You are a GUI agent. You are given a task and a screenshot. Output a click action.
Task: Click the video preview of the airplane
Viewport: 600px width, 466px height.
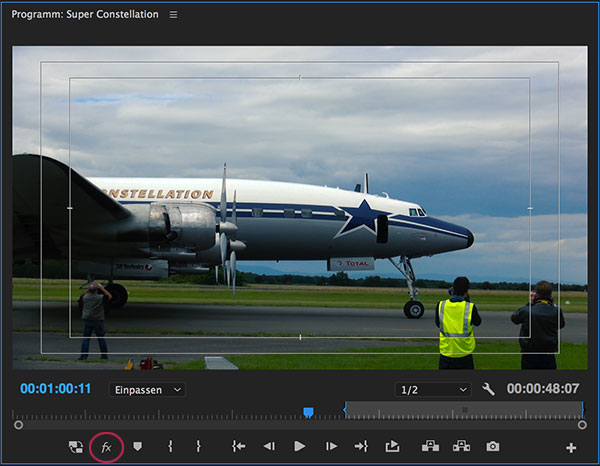[300, 208]
